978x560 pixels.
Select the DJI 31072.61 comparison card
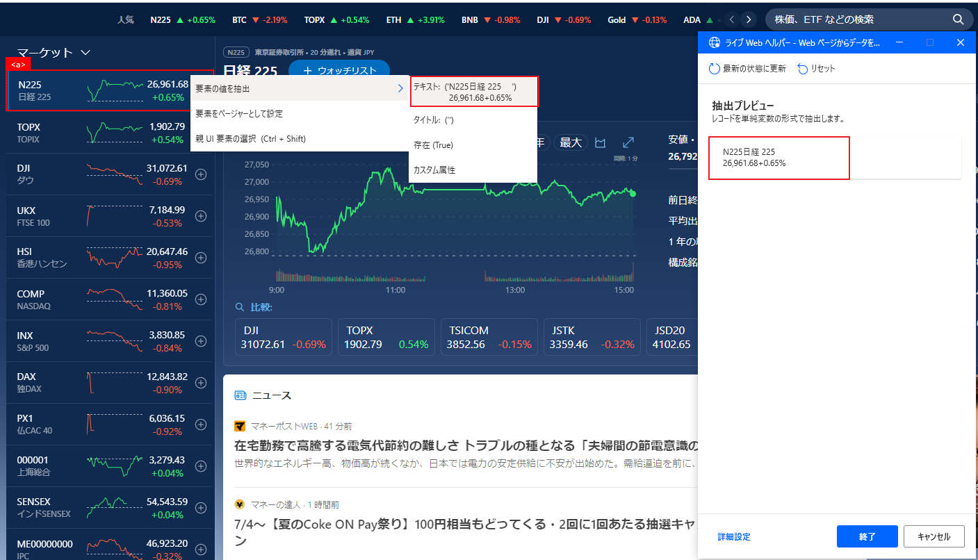[284, 338]
